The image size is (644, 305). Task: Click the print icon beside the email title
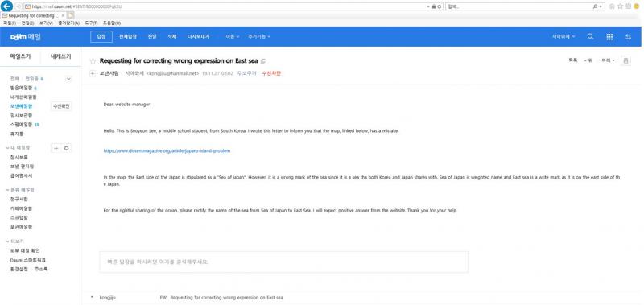tap(625, 60)
